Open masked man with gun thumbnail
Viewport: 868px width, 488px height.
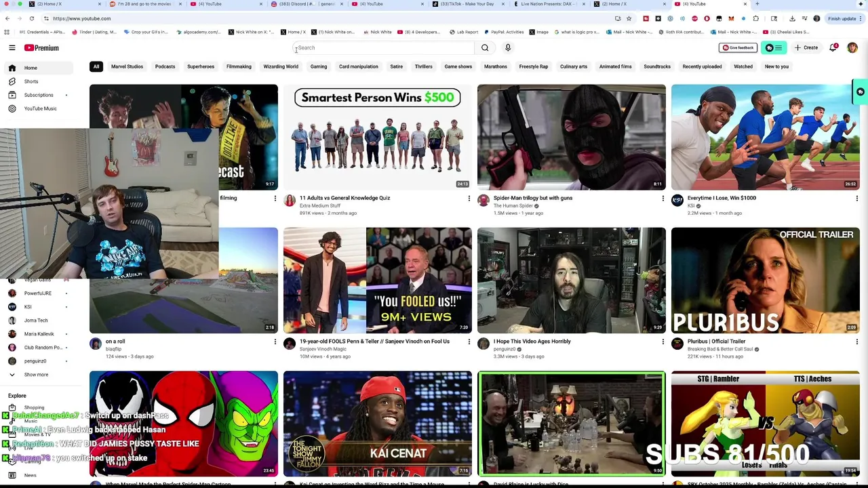tap(571, 137)
